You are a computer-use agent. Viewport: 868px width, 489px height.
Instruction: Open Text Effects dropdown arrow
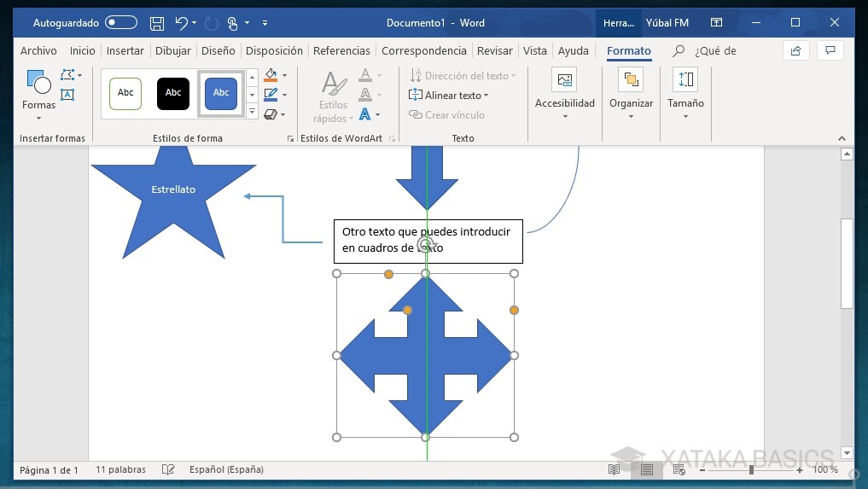point(378,114)
